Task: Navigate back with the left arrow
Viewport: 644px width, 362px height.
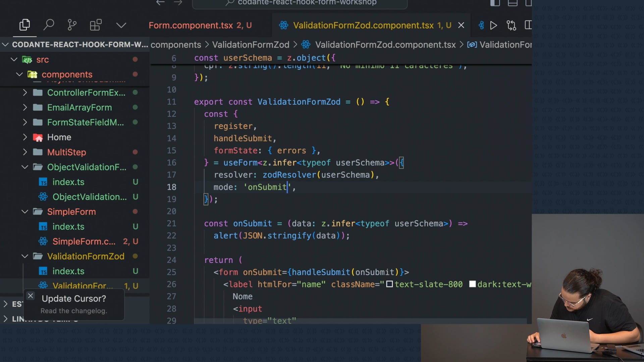Action: [160, 3]
